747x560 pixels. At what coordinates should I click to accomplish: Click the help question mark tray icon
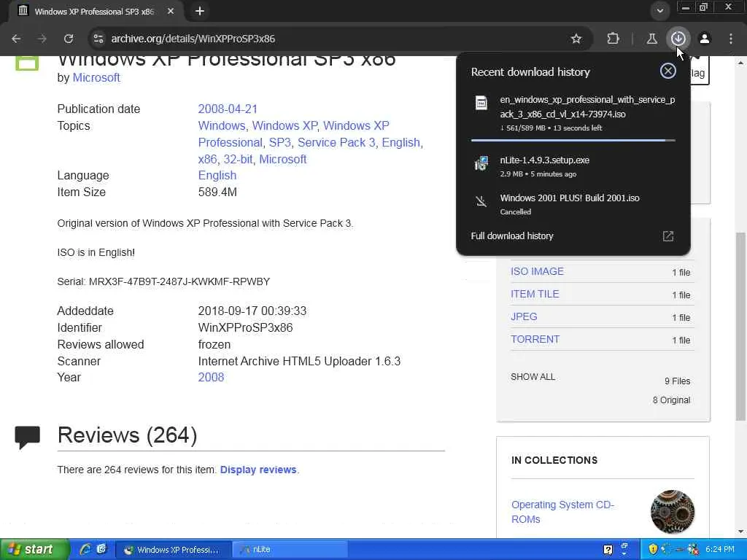click(x=608, y=550)
